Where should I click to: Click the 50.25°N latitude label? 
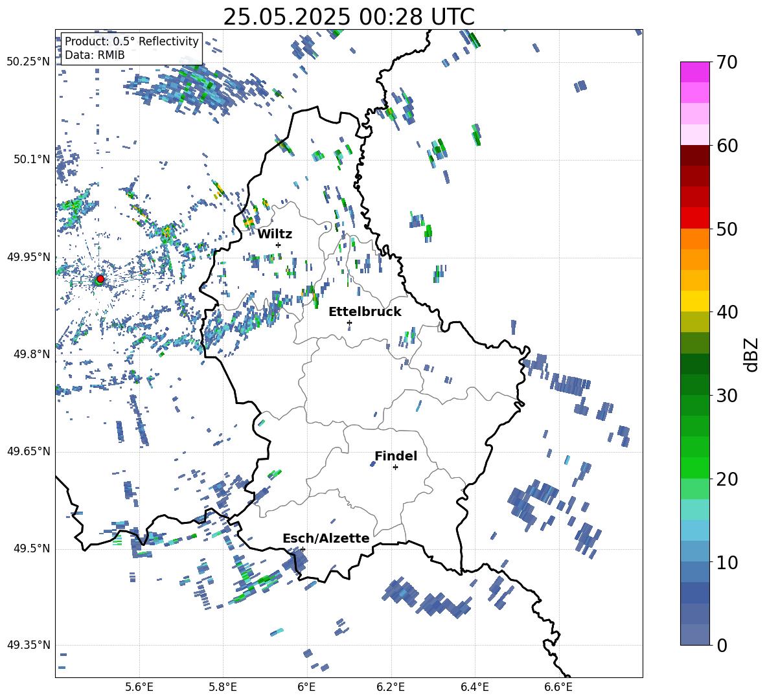pyautogui.click(x=29, y=62)
